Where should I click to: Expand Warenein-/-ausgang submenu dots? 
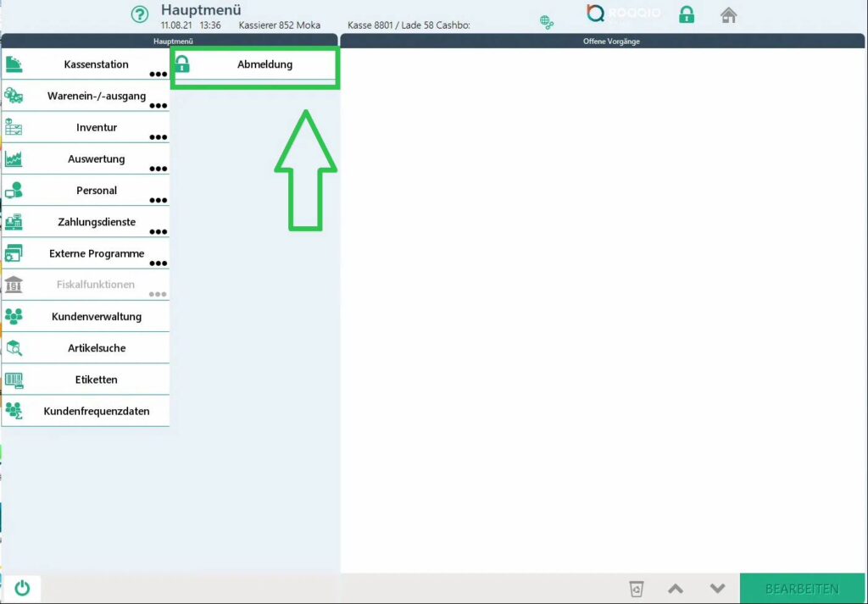[158, 106]
